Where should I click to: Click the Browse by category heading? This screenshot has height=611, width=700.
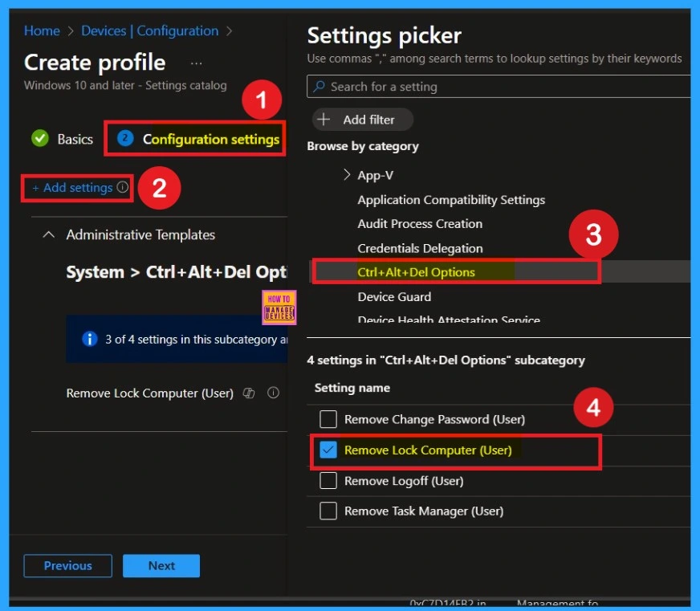pyautogui.click(x=363, y=146)
